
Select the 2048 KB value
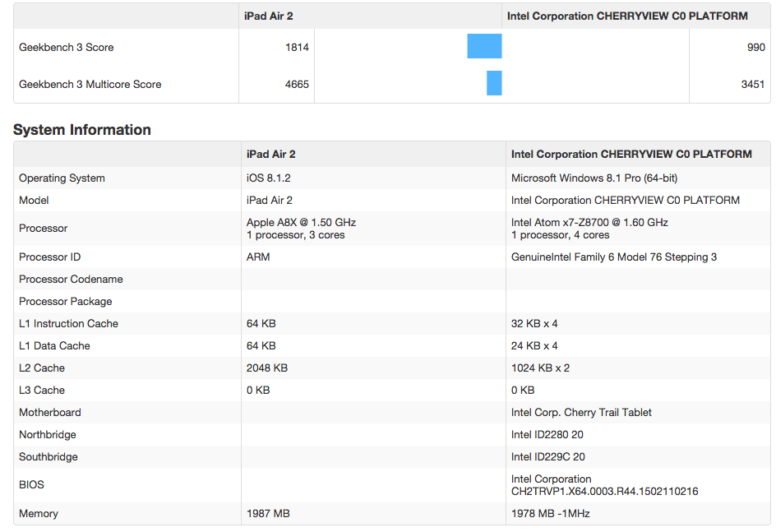267,368
